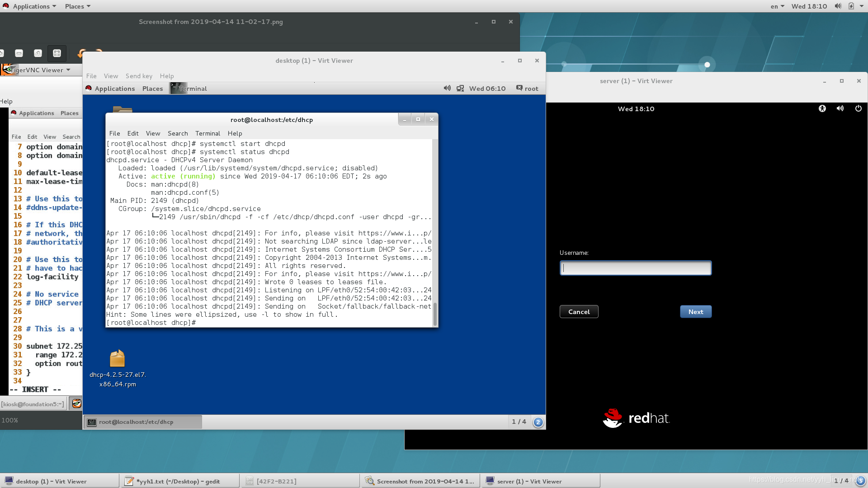The image size is (868, 488).
Task: Click network connection icon in VM panel
Action: (460, 89)
